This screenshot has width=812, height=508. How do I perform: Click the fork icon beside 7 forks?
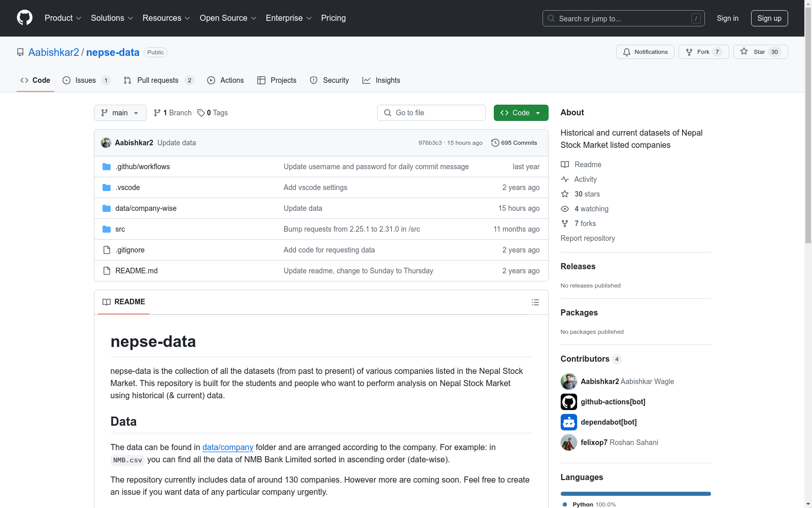[x=565, y=224]
